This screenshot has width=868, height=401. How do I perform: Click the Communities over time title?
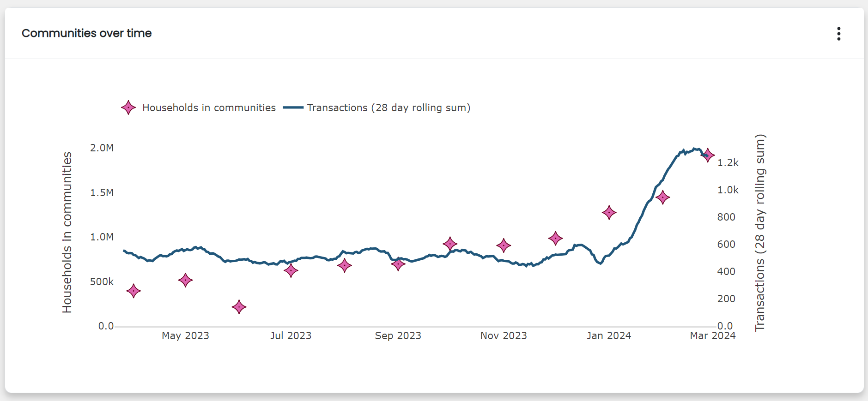87,33
